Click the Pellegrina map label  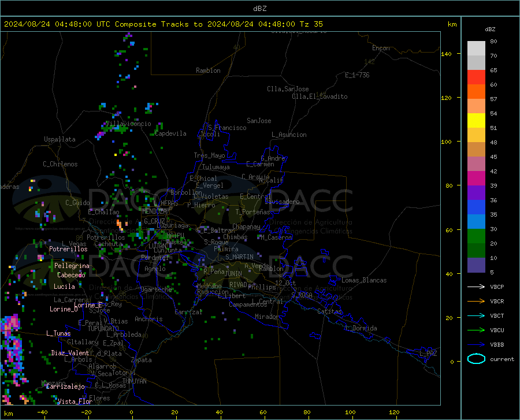click(x=72, y=266)
